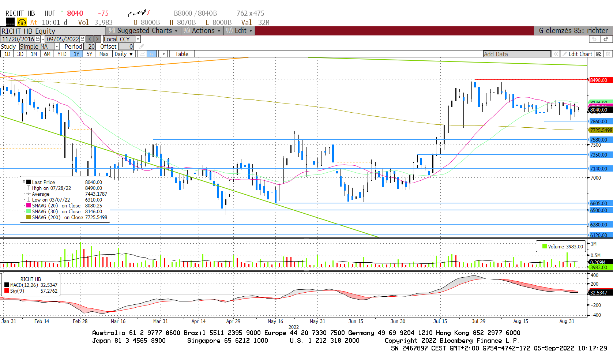Expand the Simple MA study dropdown

[x=57, y=46]
